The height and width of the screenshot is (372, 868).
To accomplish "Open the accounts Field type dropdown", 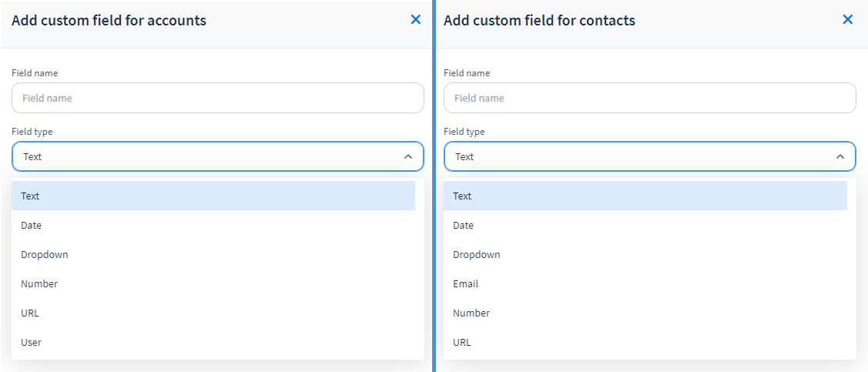I will (208, 156).
